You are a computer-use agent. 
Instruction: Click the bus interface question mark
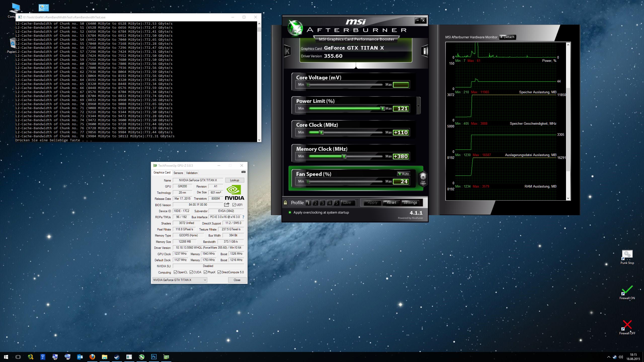coord(243,217)
